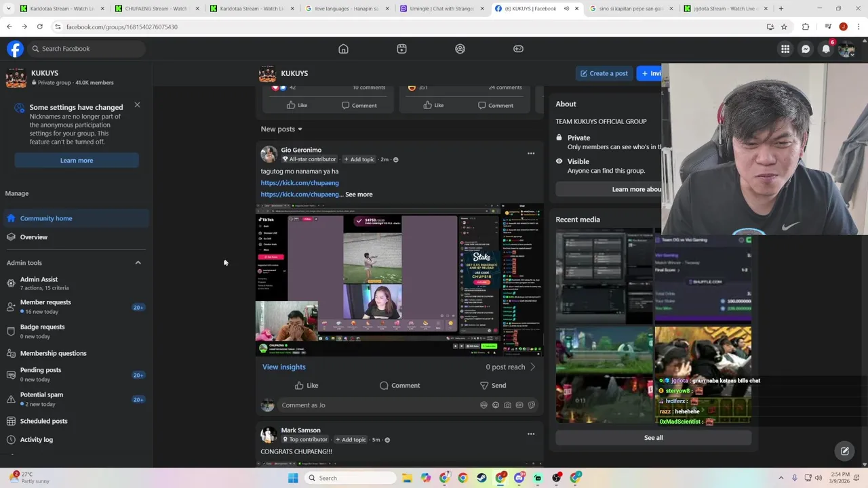Insert a GIF in the comment
The height and width of the screenshot is (488, 868).
click(x=519, y=405)
